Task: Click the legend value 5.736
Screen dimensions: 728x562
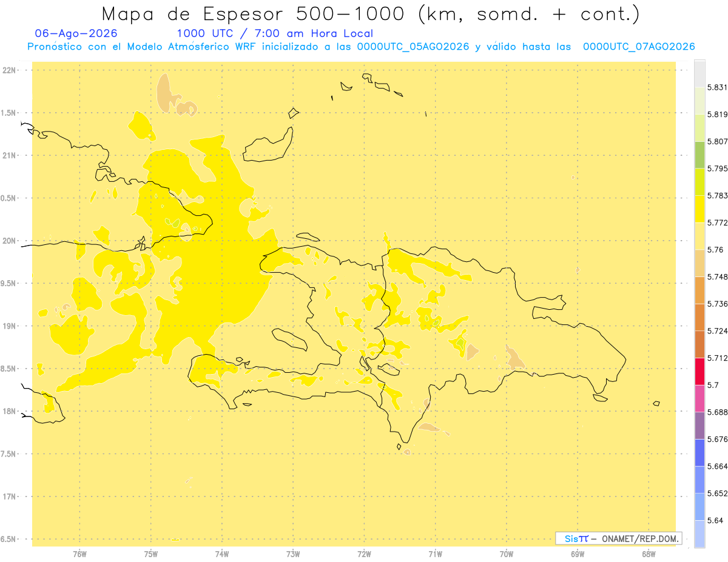Action: [x=718, y=304]
